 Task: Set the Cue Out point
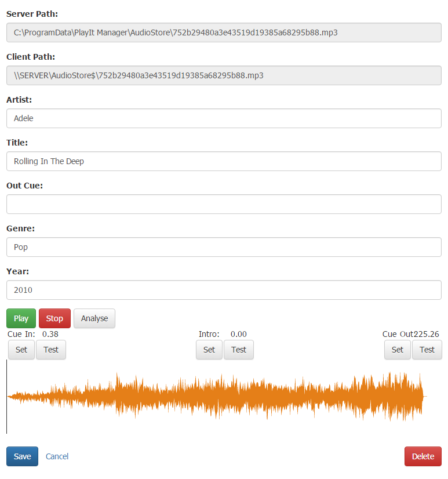pyautogui.click(x=398, y=350)
